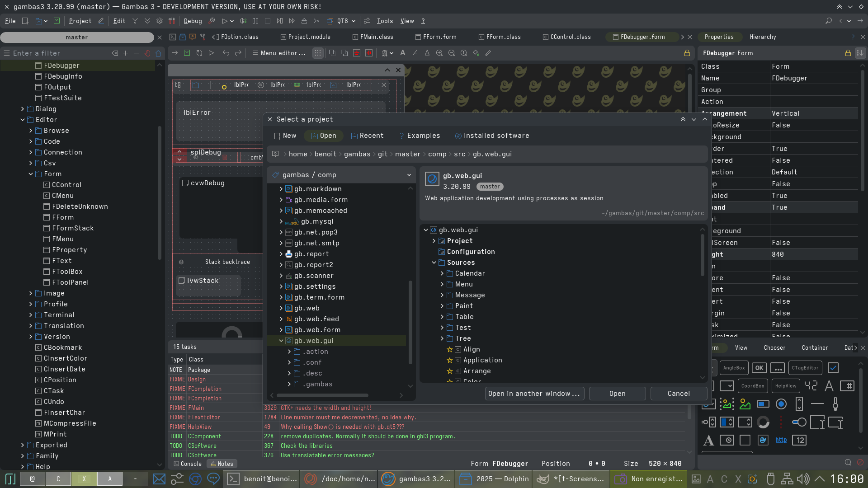Click Open in another window button
Screen dimensions: 868x488
pos(534,394)
